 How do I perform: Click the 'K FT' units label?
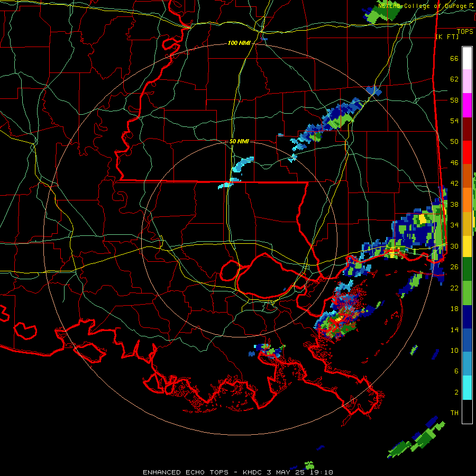447,37
